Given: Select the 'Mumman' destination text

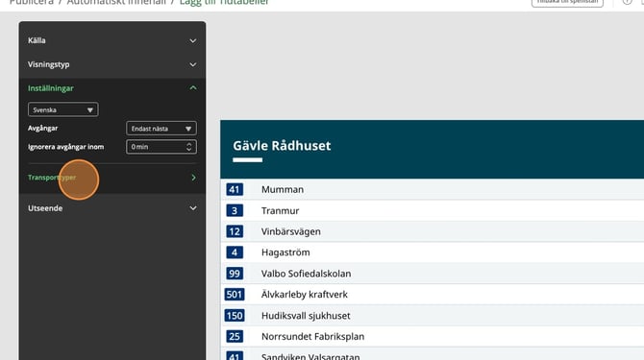Looking at the screenshot, I should (283, 189).
